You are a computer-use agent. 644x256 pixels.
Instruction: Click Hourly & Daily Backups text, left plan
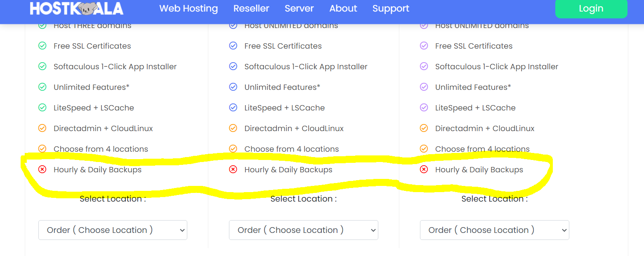click(97, 169)
